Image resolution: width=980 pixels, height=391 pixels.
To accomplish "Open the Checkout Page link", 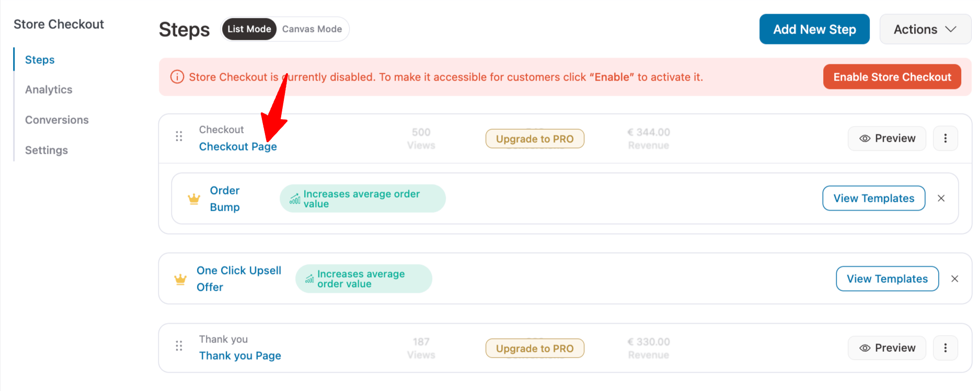I will point(238,147).
